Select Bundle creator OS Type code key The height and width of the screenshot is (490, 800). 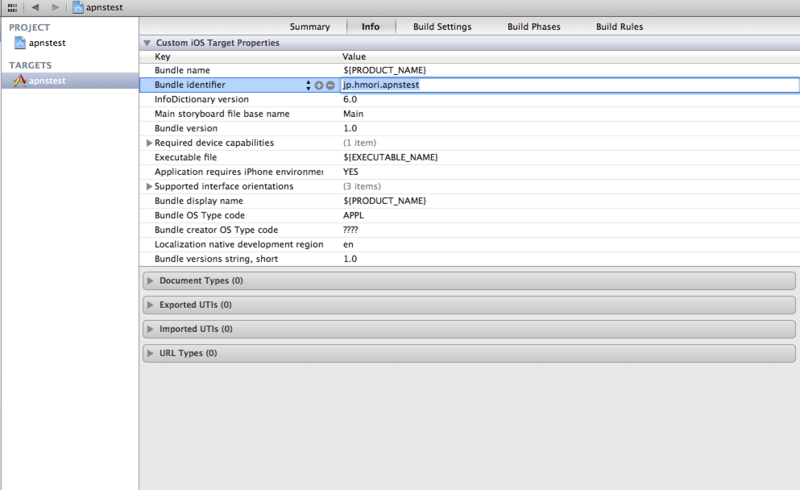coord(216,230)
